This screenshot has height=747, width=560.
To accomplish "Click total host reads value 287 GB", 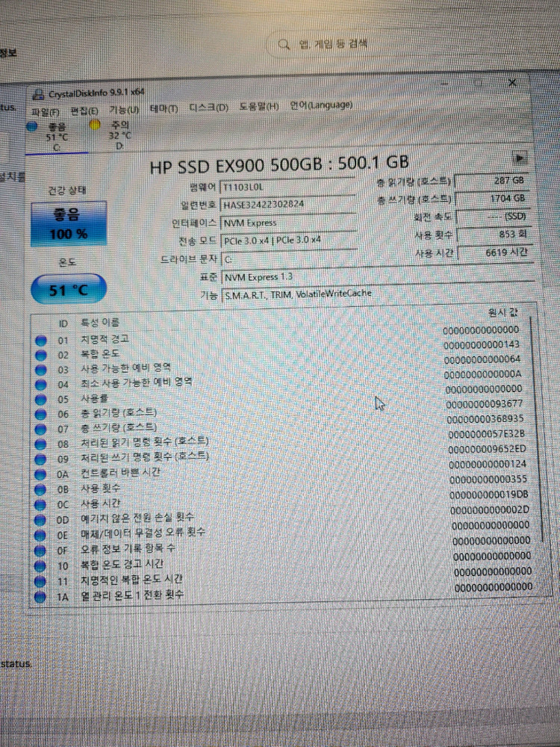I will coord(492,181).
